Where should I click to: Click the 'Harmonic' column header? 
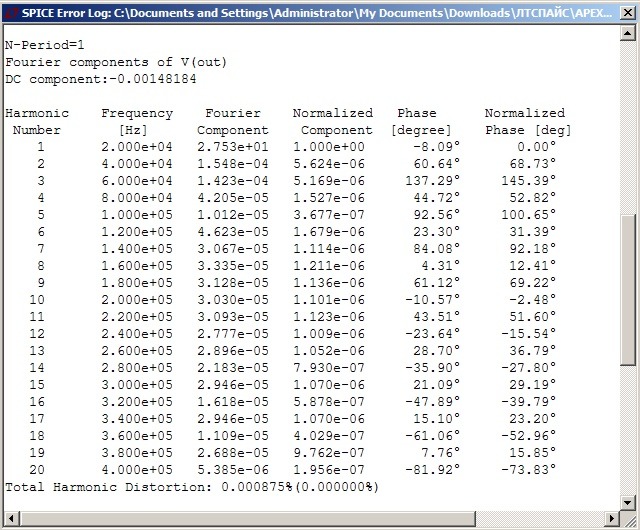(37, 113)
